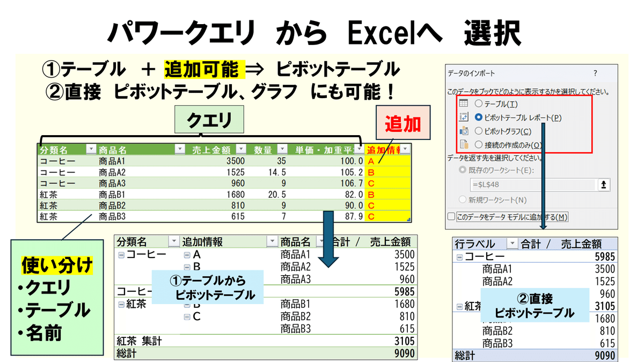Open the 追加情報 filter in the yellow column

(406, 150)
